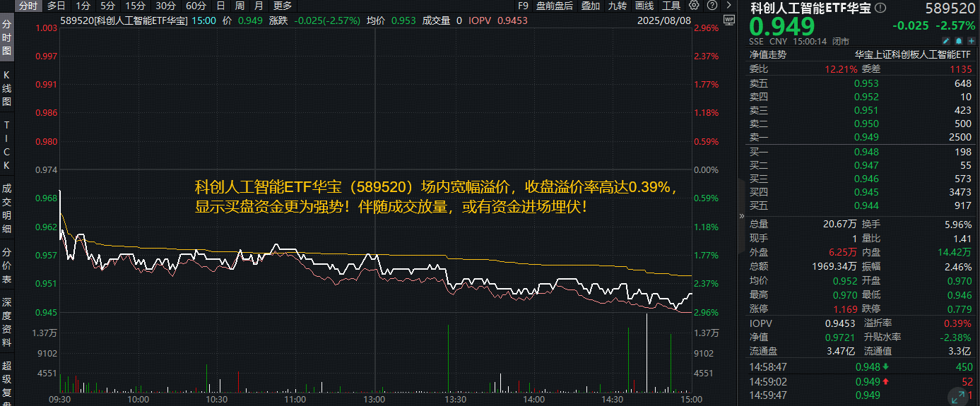Switch to the 15分 chart
This screenshot has height=406, width=980.
[x=135, y=5]
